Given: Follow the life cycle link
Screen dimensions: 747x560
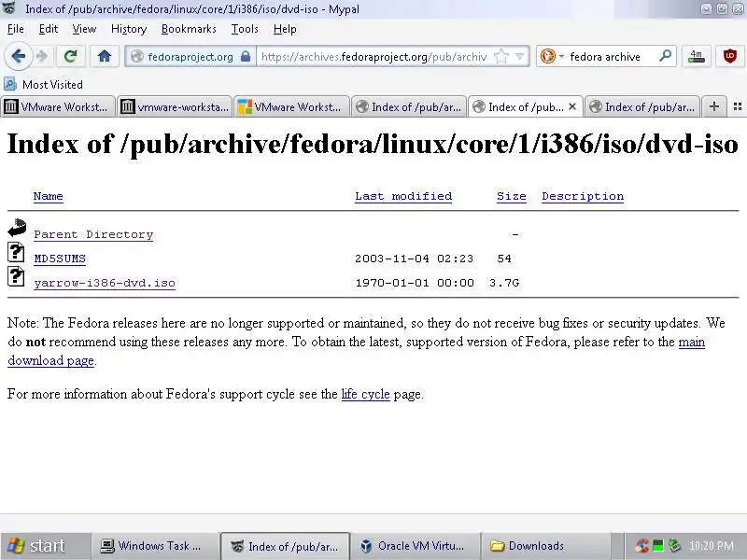Looking at the screenshot, I should point(365,394).
